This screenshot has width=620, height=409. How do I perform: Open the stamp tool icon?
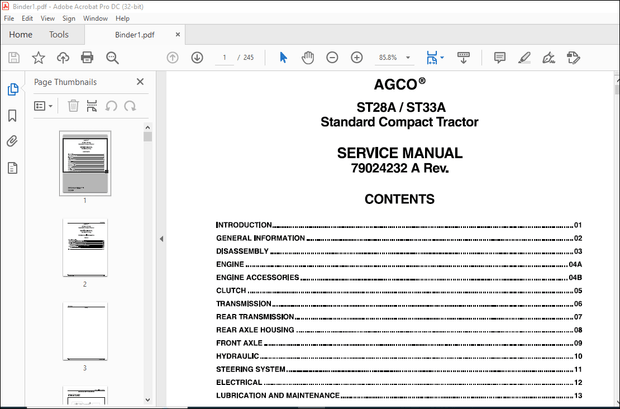click(x=573, y=58)
